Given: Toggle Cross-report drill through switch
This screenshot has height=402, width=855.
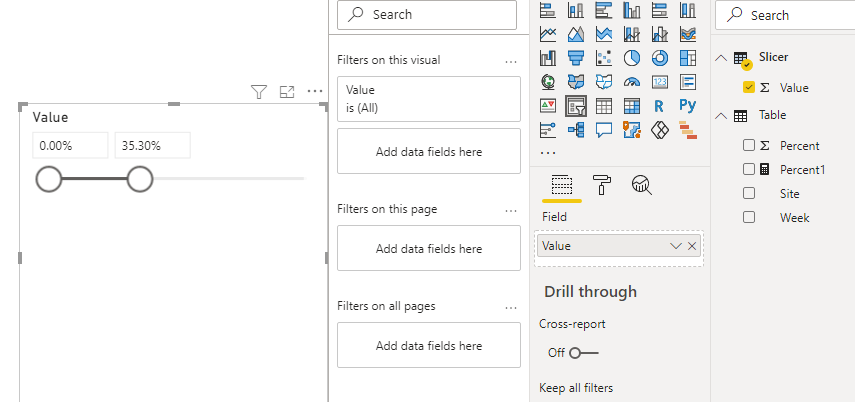Looking at the screenshot, I should [x=583, y=353].
